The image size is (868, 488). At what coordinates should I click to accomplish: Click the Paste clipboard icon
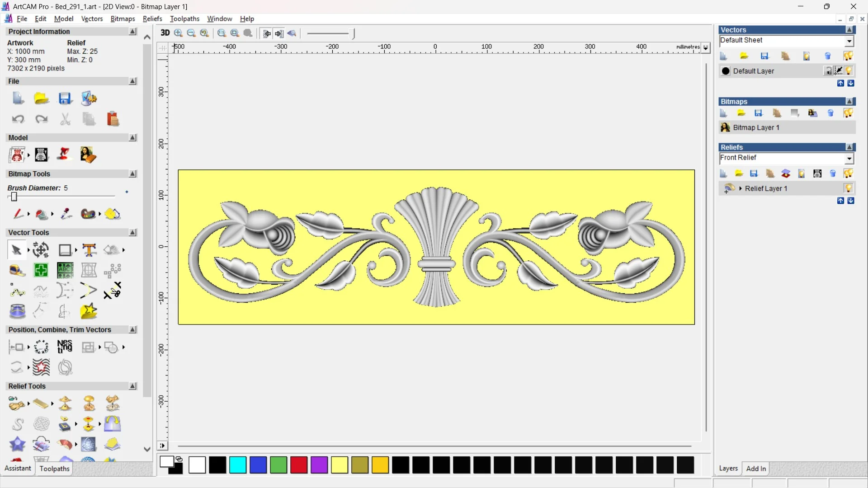[113, 119]
